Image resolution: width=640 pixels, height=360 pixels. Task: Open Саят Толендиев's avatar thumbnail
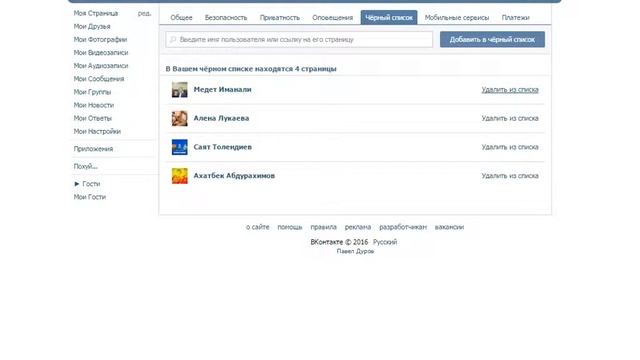pos(180,147)
